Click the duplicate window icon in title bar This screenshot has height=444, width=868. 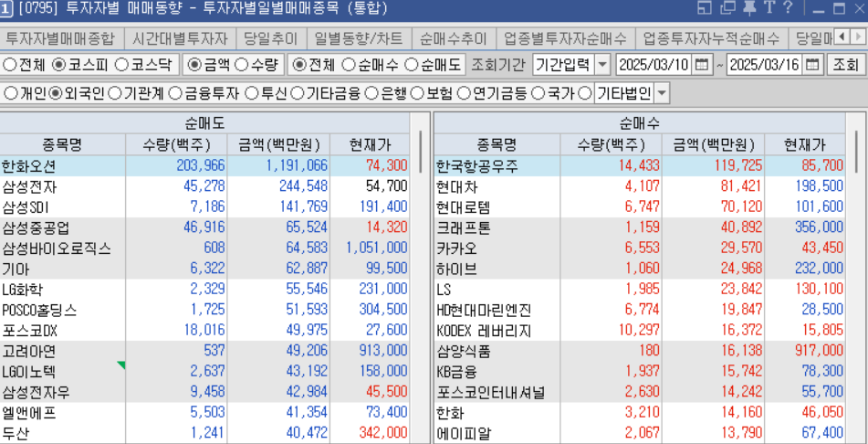coord(727,7)
